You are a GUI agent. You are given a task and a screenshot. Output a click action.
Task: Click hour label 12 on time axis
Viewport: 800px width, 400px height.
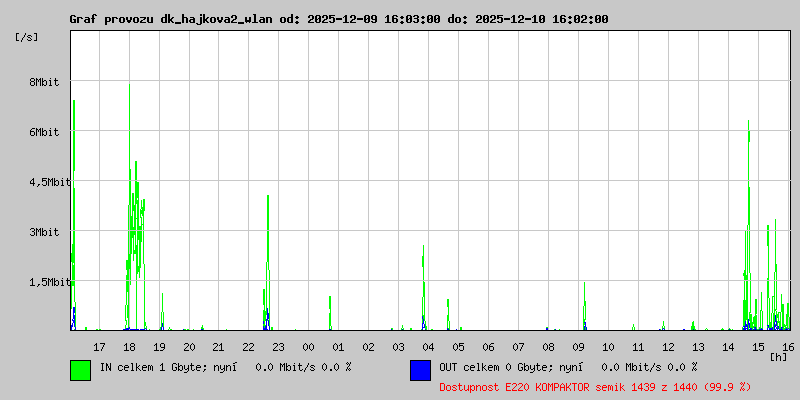[x=668, y=347]
